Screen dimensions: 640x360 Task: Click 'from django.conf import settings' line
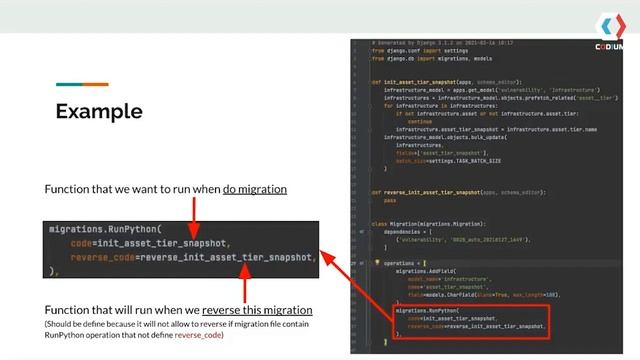[420, 51]
